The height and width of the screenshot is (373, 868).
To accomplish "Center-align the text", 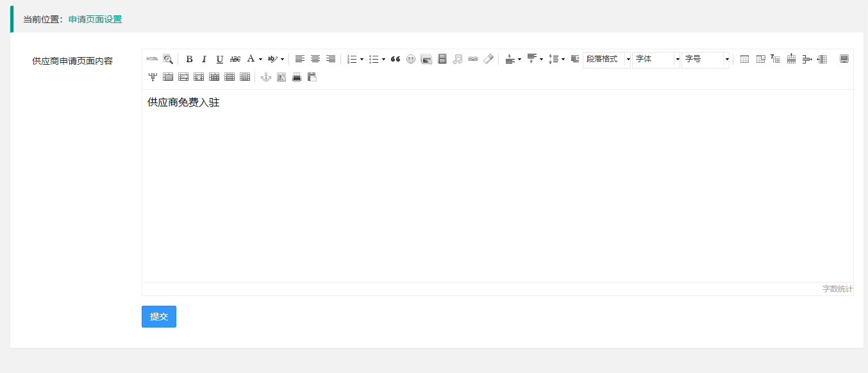I will coord(315,59).
